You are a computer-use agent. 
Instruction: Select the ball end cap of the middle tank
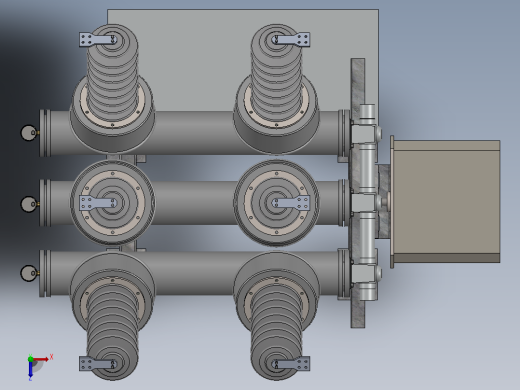tap(29, 204)
